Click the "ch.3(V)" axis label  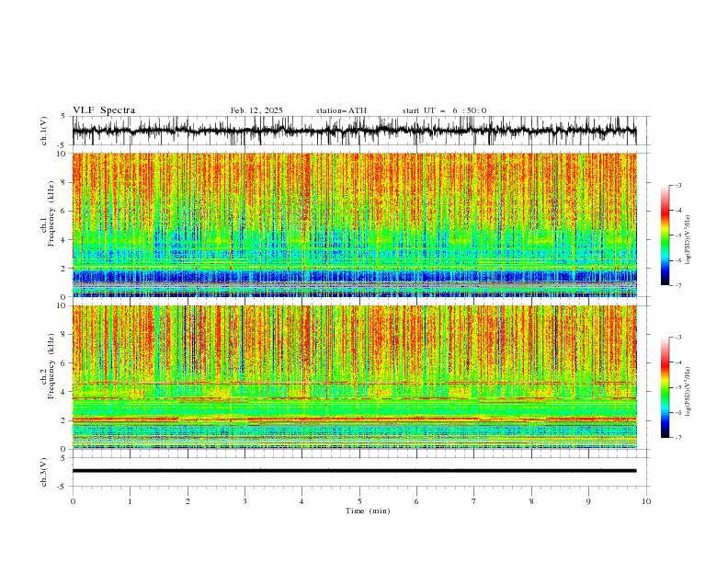pyautogui.click(x=44, y=472)
